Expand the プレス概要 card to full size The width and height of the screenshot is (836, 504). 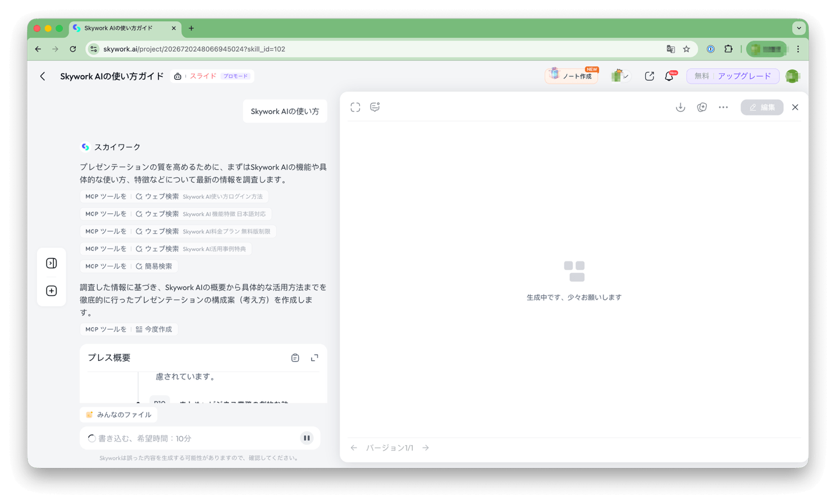tap(314, 358)
